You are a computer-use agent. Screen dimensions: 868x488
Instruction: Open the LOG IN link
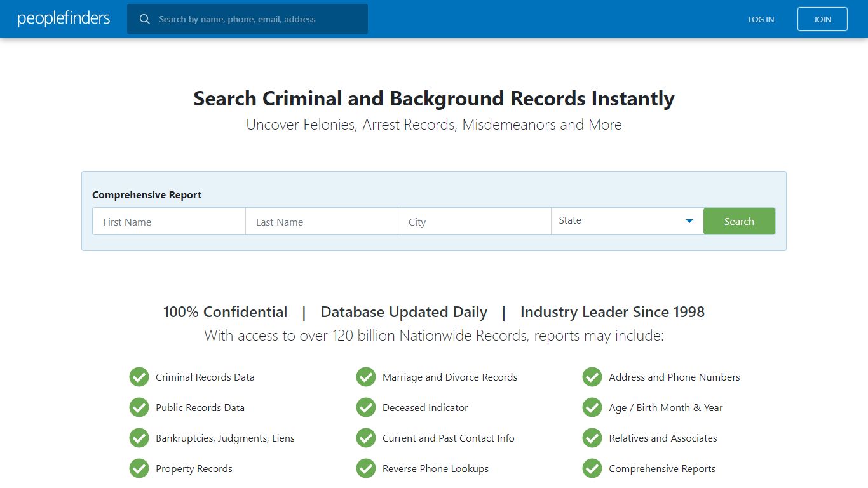[x=761, y=19]
